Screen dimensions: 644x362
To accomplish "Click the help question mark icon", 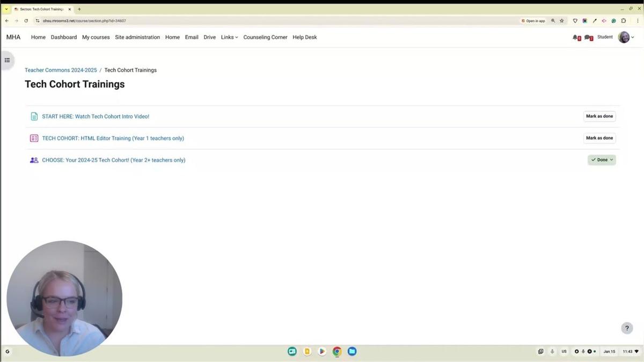I will point(627,328).
